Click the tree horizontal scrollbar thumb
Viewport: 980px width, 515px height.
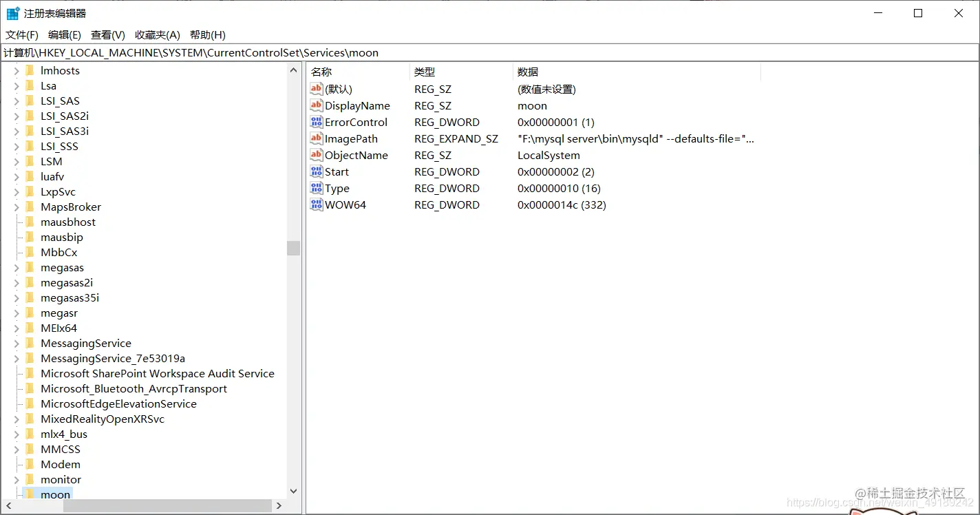(167, 505)
